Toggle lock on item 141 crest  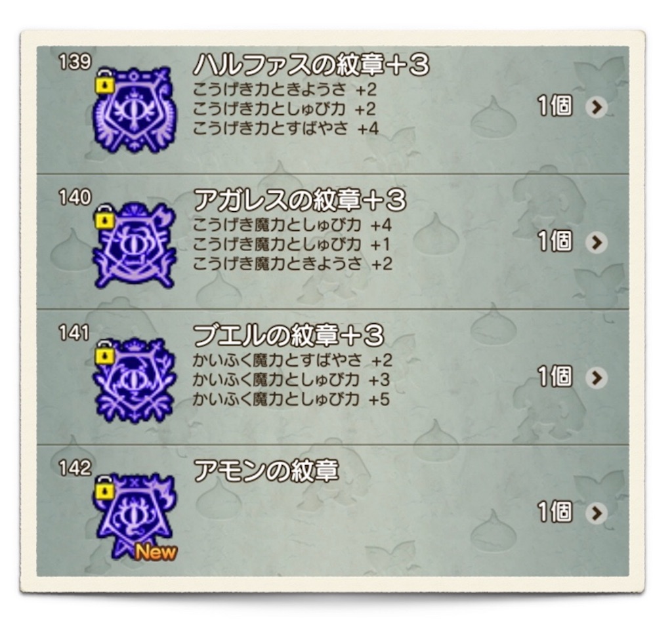tap(104, 354)
